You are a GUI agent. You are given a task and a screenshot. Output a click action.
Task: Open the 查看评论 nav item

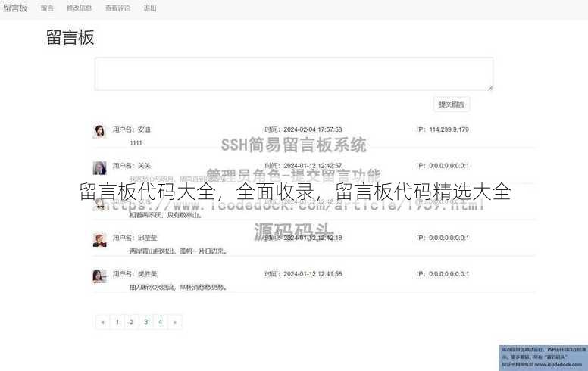117,8
